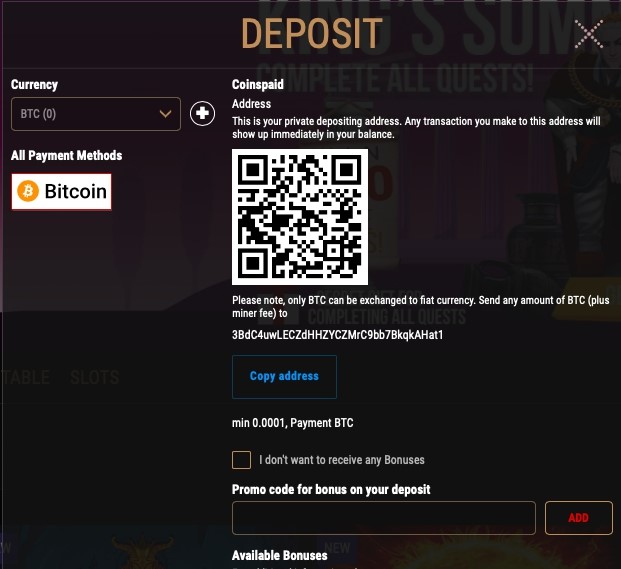Click the ADD promo code button

579,518
